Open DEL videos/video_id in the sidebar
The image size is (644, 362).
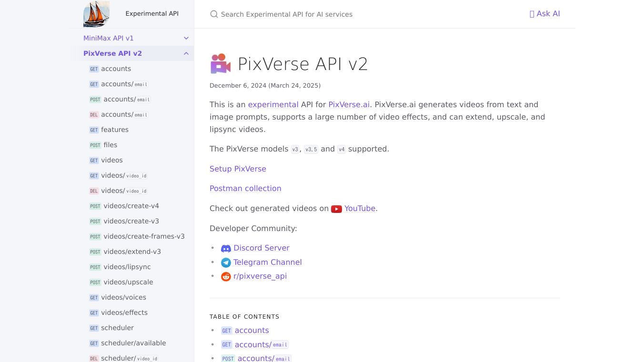[x=118, y=191]
